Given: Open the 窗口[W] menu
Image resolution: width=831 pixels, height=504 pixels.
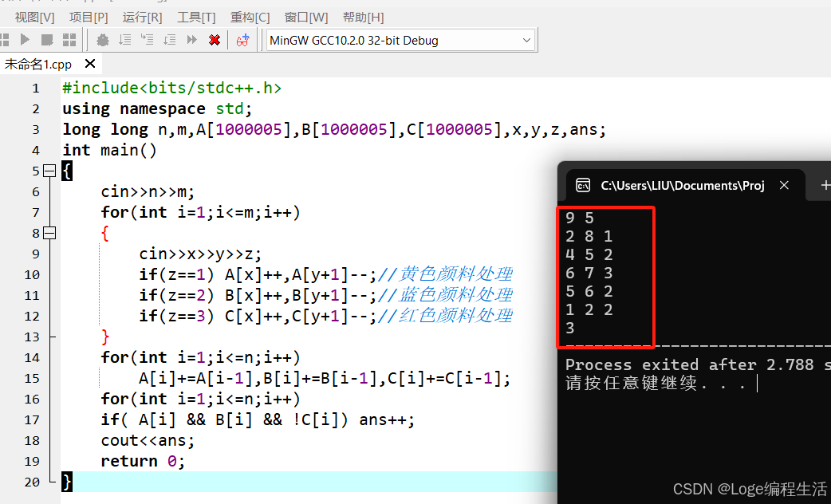Looking at the screenshot, I should 305,18.
